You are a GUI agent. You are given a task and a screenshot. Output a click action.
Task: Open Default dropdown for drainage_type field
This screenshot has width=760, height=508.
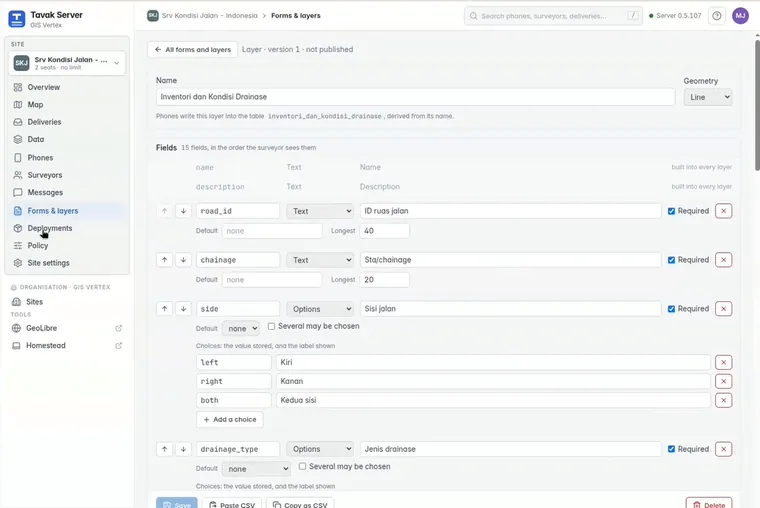pos(256,469)
